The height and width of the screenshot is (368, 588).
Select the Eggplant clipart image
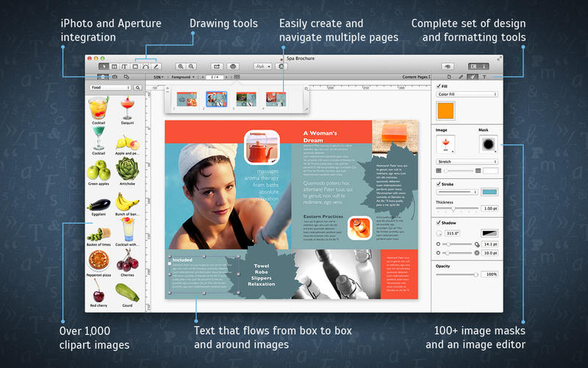coord(99,205)
